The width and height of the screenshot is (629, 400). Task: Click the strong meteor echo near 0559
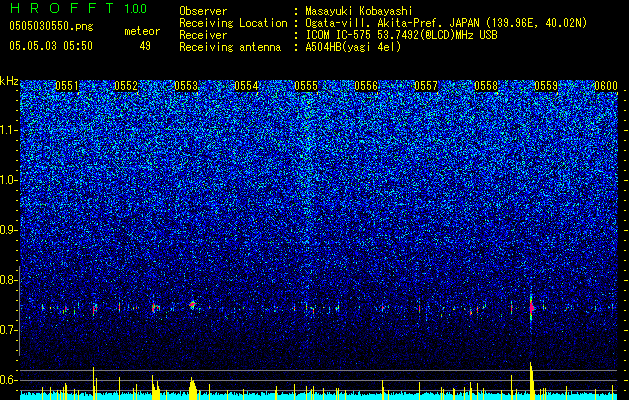point(532,308)
